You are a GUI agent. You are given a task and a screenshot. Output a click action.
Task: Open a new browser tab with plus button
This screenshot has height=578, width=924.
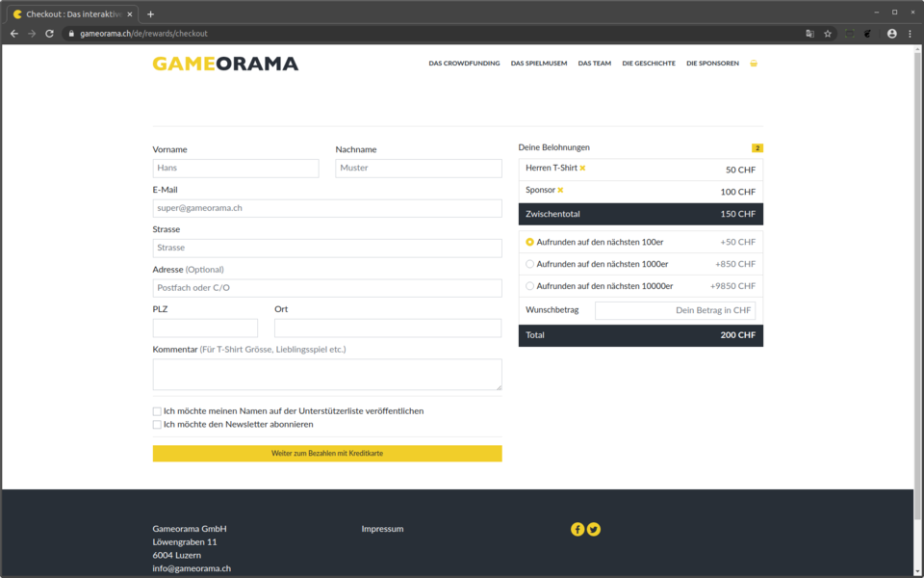click(150, 14)
